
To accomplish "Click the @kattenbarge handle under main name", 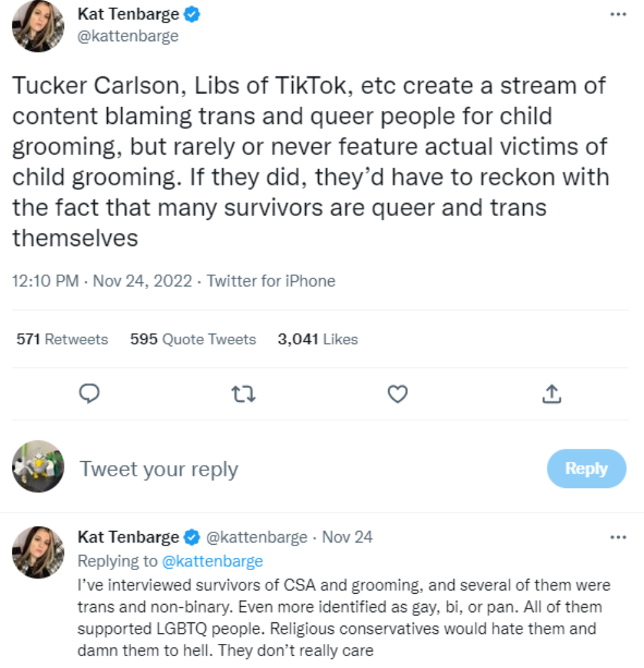I will [128, 36].
